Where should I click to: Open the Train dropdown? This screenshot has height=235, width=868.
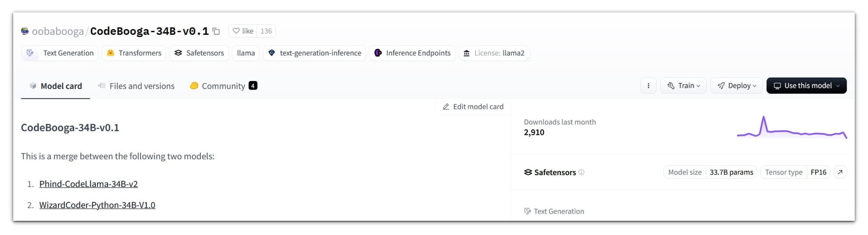click(x=683, y=85)
